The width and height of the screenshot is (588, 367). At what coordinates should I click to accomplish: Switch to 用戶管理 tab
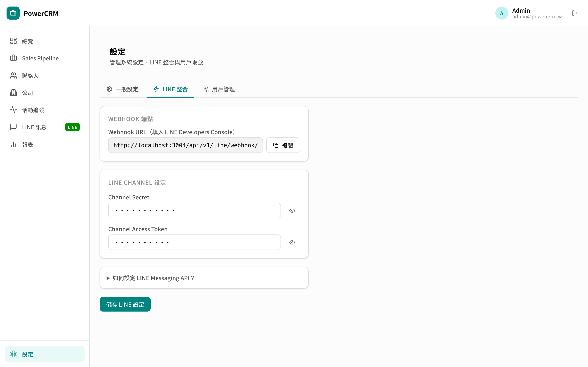point(219,89)
